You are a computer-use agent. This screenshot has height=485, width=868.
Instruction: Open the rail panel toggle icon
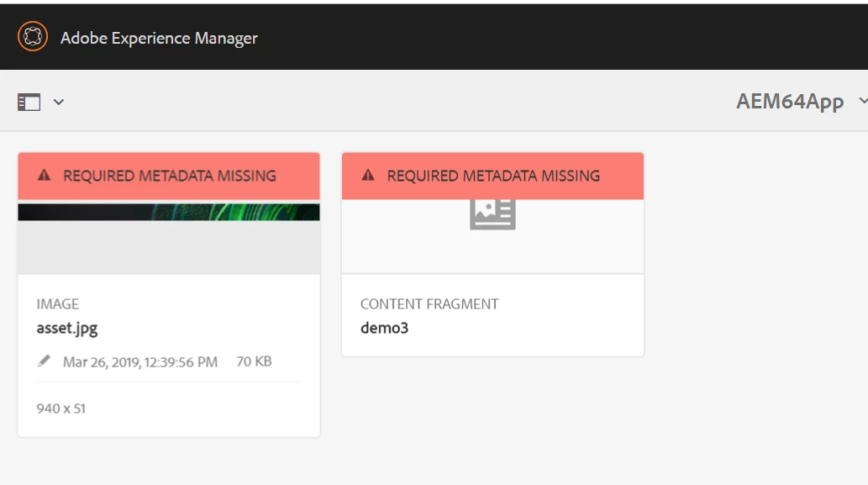(29, 103)
